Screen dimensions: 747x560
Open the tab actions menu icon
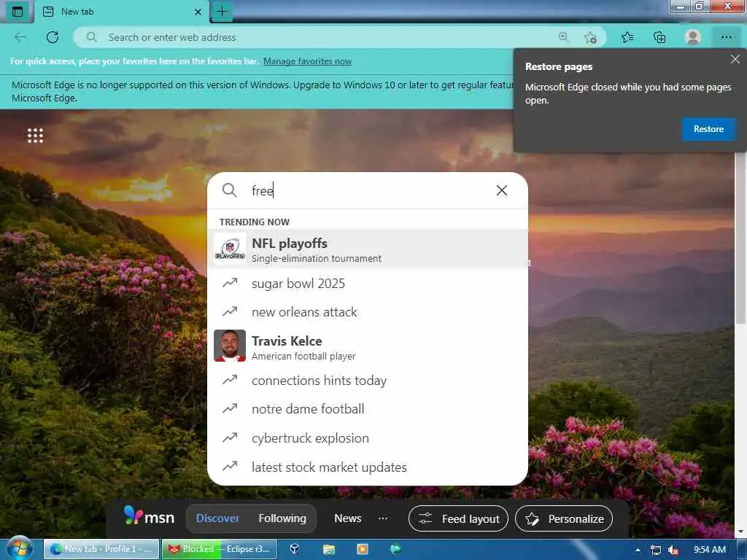(x=18, y=12)
